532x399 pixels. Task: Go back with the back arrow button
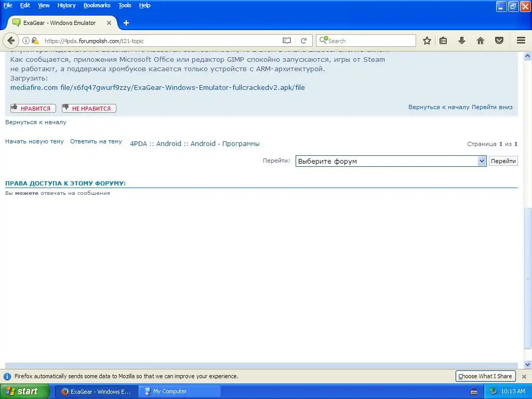pyautogui.click(x=11, y=41)
